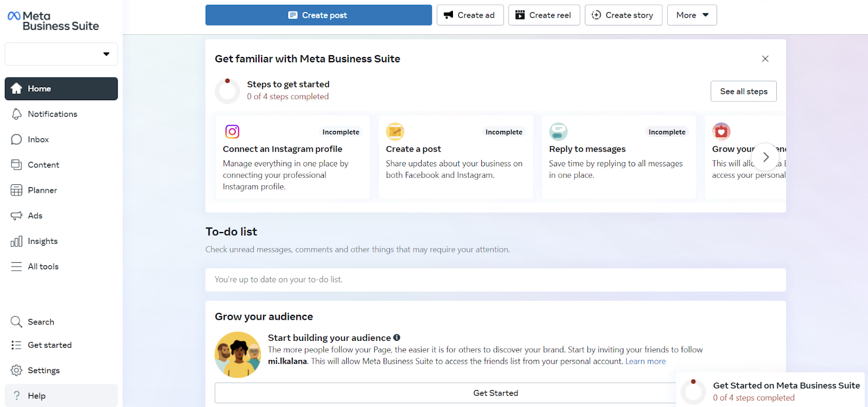Click the See all steps button
Image resolution: width=868 pixels, height=407 pixels.
point(743,92)
